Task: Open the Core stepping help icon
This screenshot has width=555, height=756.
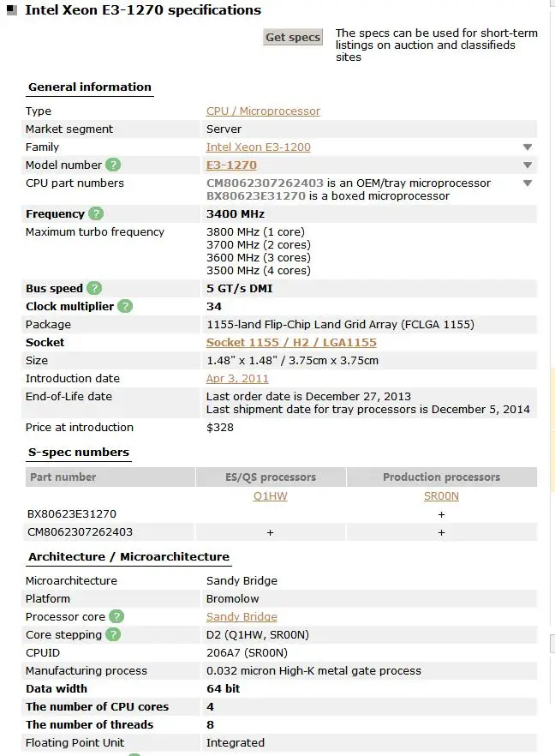Action: click(113, 635)
